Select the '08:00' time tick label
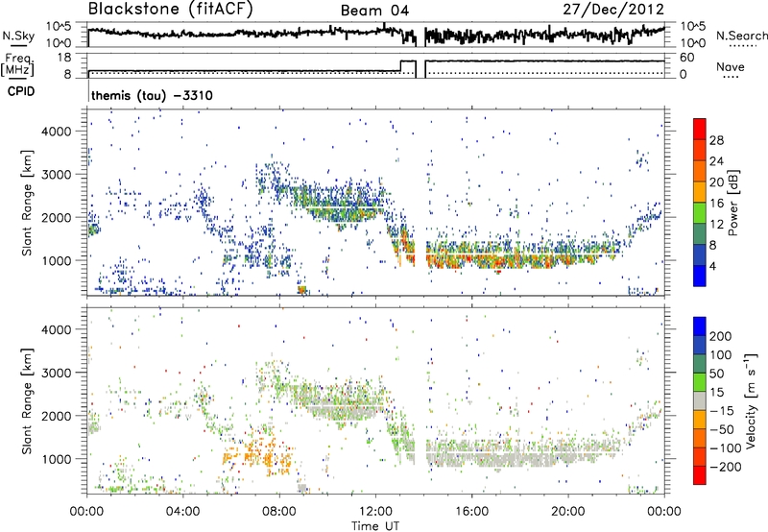768x532 pixels. coord(279,512)
